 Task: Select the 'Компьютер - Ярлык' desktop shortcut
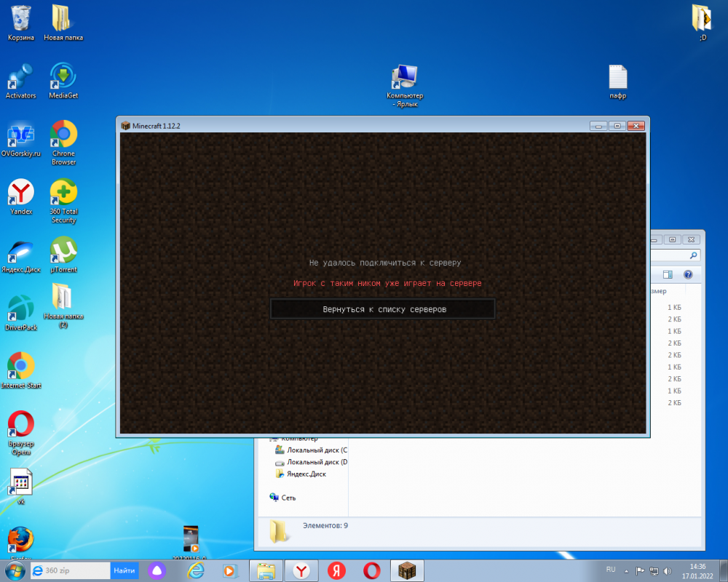[405, 86]
